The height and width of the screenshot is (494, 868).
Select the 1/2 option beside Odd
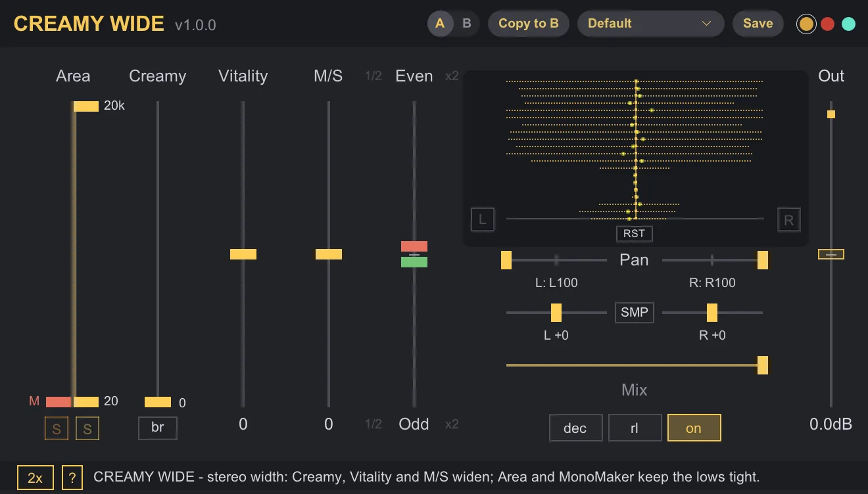tap(374, 424)
